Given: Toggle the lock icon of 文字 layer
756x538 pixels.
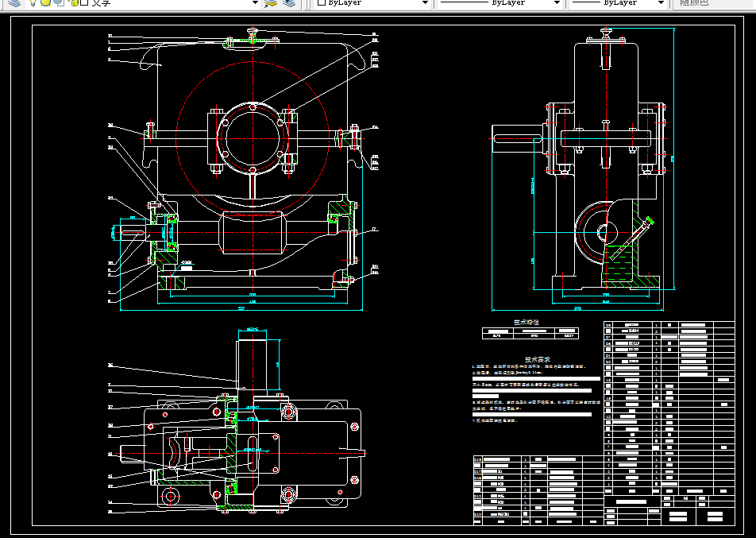Looking at the screenshot, I should pyautogui.click(x=73, y=2).
